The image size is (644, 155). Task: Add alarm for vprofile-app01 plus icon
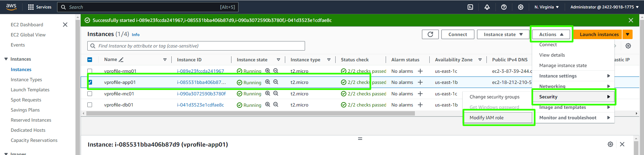click(420, 82)
